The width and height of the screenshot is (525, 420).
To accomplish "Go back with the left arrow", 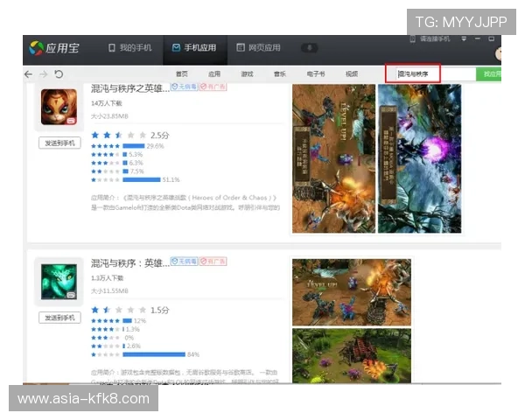I will coord(29,74).
